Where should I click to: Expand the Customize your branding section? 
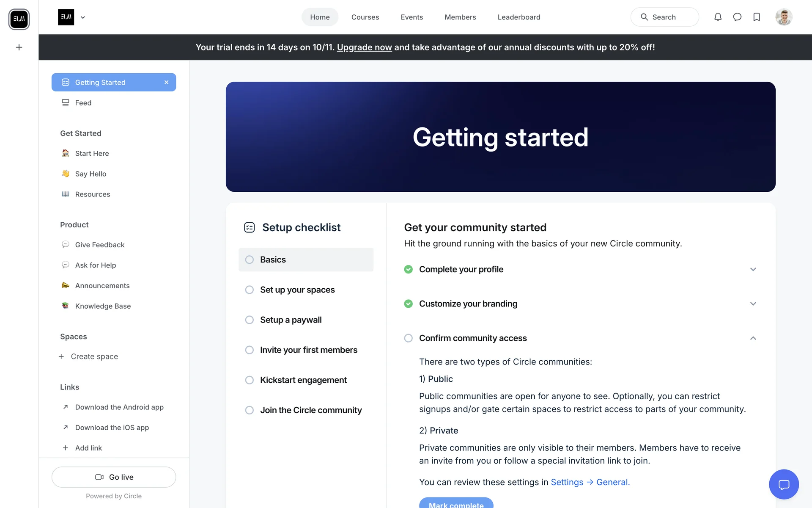[753, 304]
